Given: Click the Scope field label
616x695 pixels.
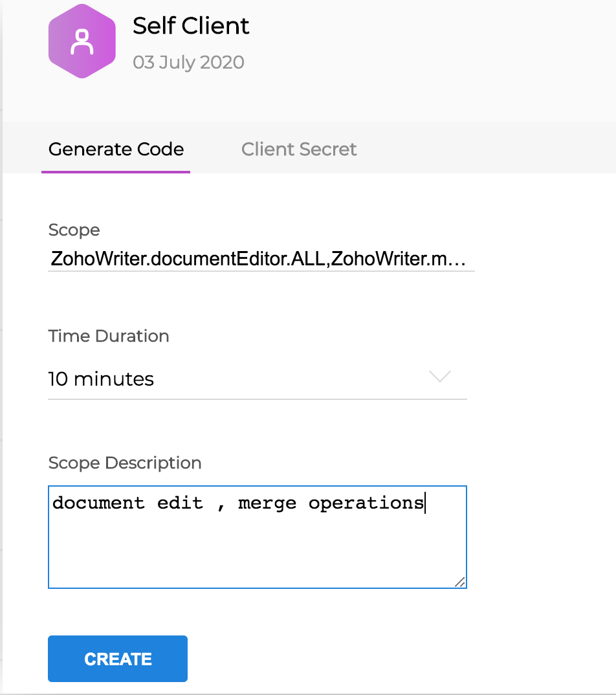Looking at the screenshot, I should pos(74,230).
